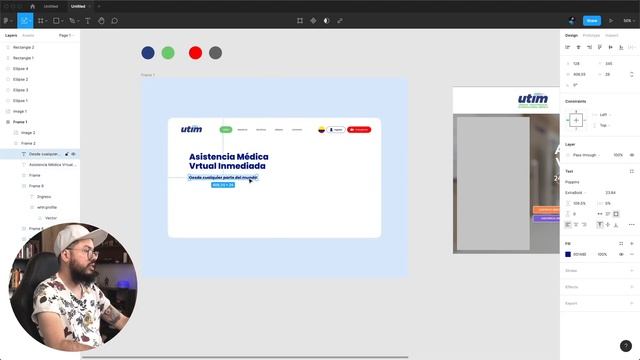Open ExtraBold font weight dropdown
Screen dimensions: 640x360
click(576, 193)
